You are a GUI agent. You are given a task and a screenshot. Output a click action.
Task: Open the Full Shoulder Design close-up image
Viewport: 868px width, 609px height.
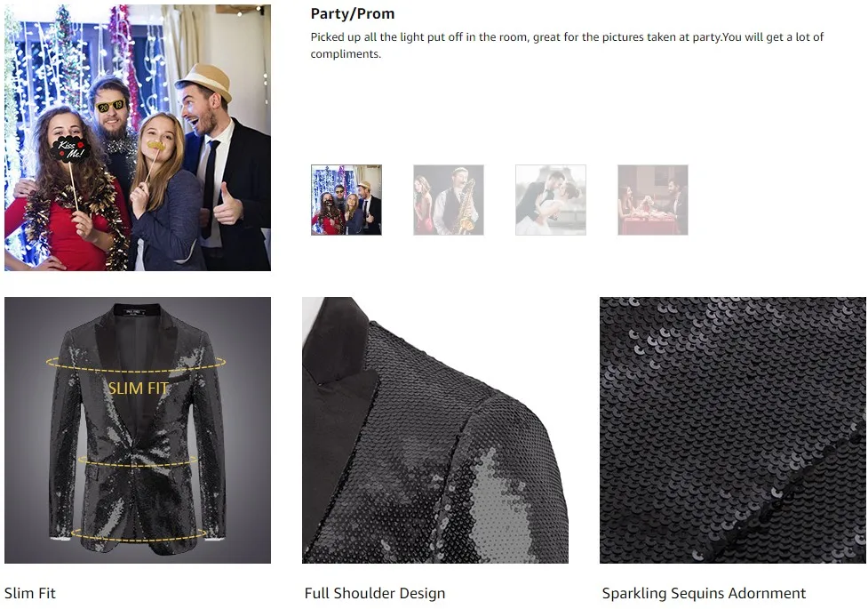(x=435, y=430)
